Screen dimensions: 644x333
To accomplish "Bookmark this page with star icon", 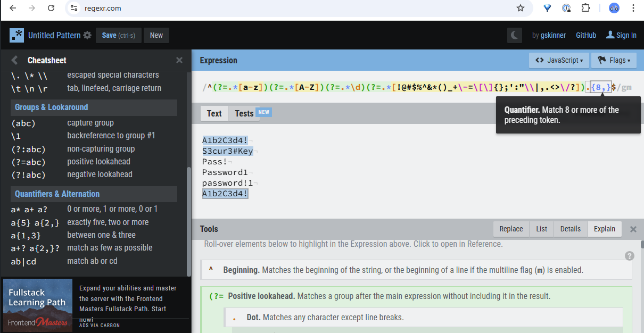I will click(521, 8).
